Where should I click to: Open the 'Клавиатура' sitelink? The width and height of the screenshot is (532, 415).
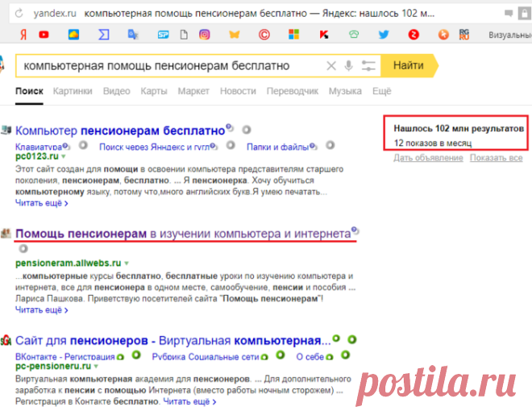[39, 147]
